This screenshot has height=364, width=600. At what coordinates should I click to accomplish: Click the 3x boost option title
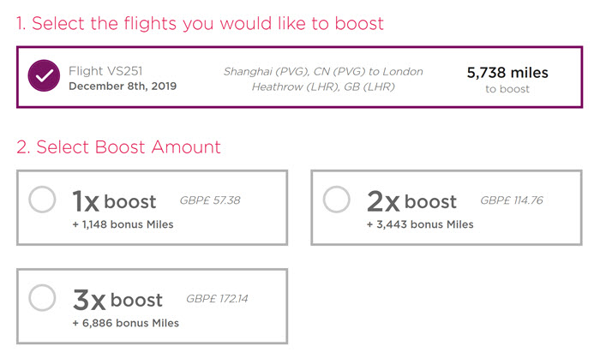(117, 300)
